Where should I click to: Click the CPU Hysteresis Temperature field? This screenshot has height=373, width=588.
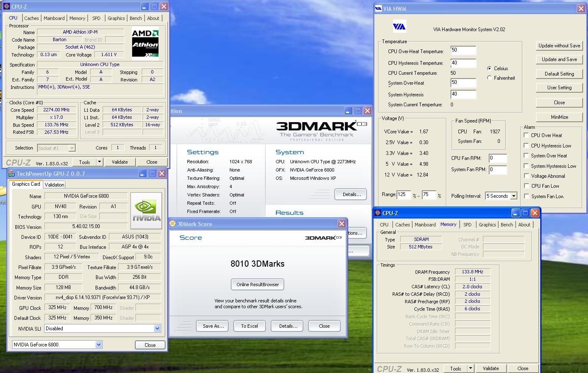tap(463, 64)
